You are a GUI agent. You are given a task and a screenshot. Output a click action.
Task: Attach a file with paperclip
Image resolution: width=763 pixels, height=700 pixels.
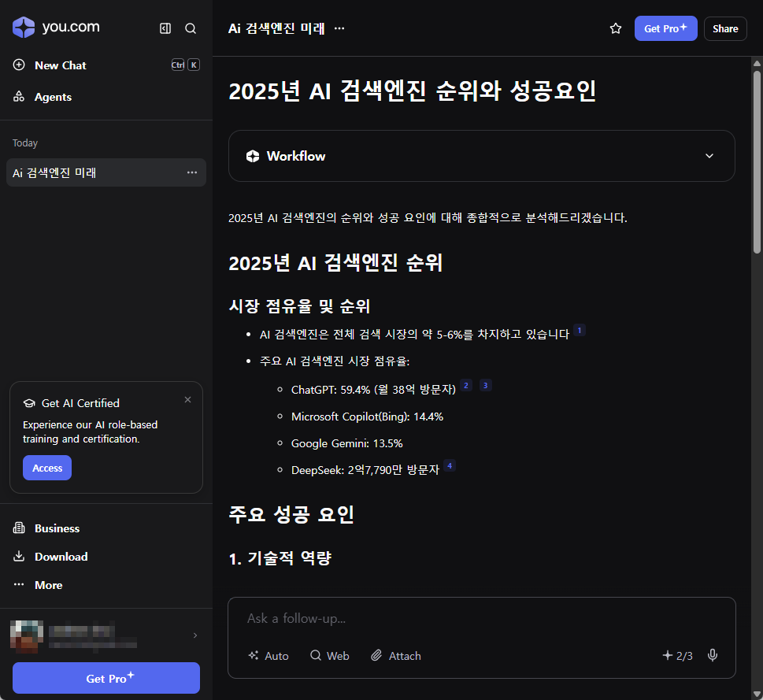[395, 656]
